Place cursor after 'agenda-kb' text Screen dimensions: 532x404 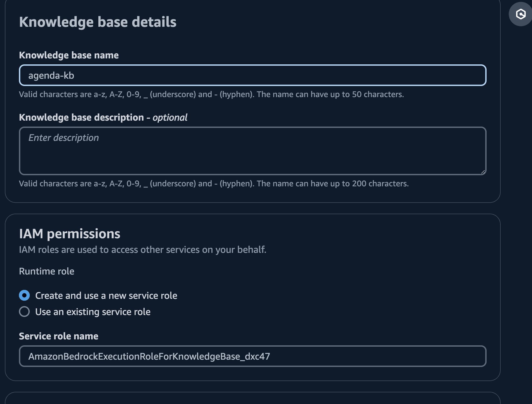click(x=75, y=75)
